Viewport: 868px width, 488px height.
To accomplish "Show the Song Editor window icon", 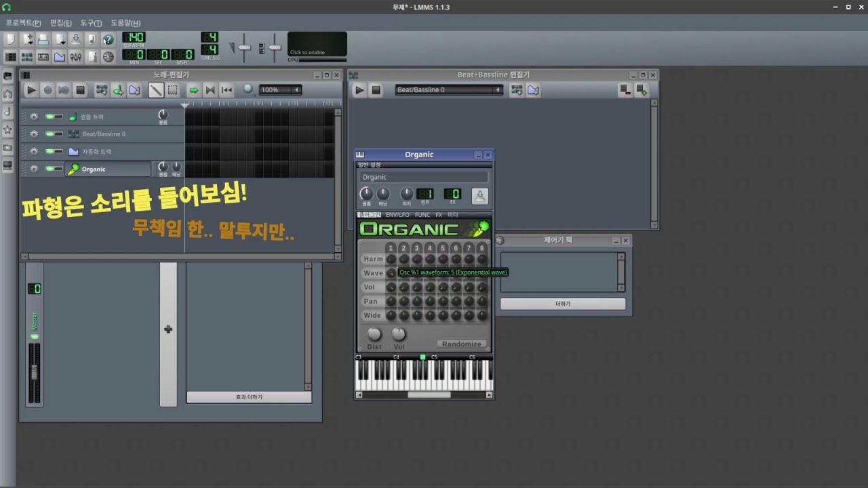I will click(12, 57).
